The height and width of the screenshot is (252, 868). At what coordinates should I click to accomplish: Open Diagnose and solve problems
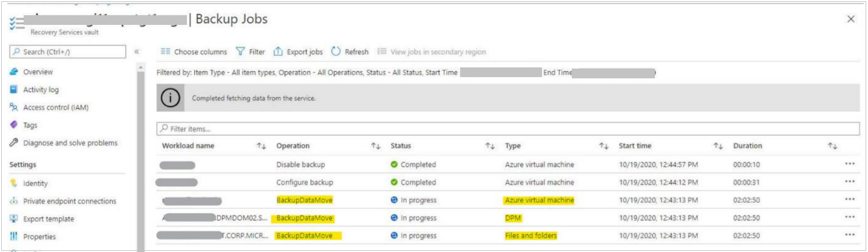coord(70,143)
